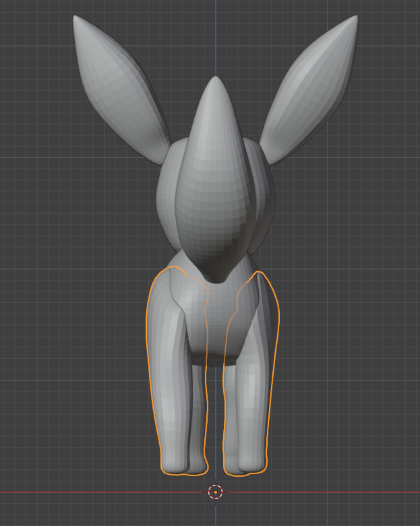
Task: Click the red X axis line right of cursor
Action: point(324,492)
